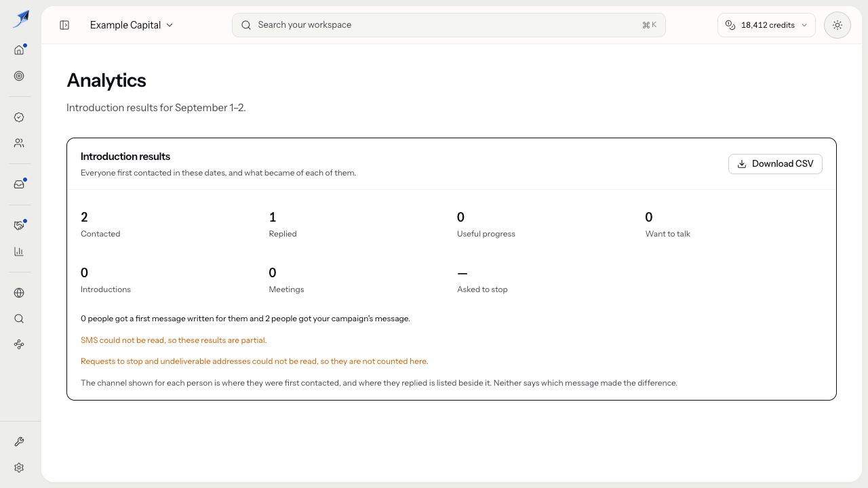Click the Asked to stop stat label
The width and height of the screenshot is (868, 488).
tap(482, 289)
